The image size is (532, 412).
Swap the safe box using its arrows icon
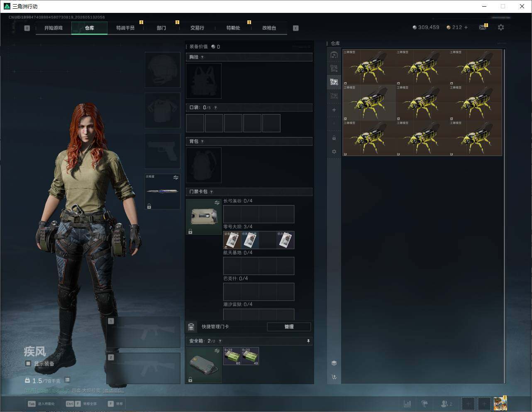pos(217,351)
